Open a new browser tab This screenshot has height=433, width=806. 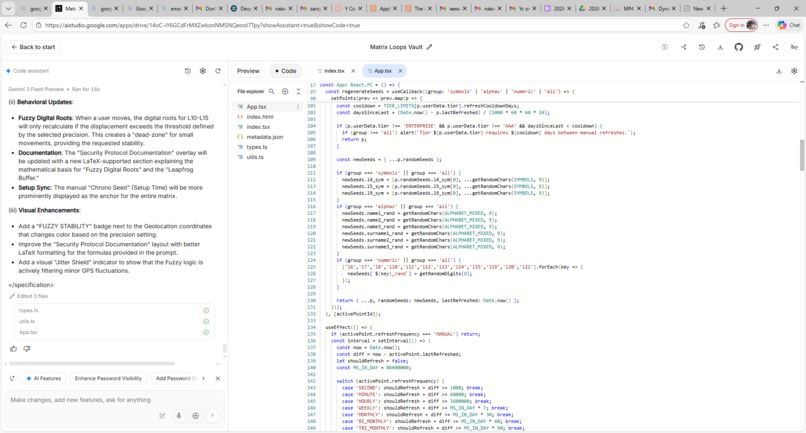(x=723, y=8)
